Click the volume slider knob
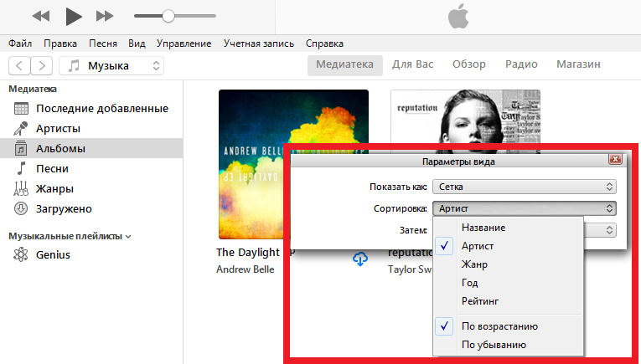Viewport: 641px width, 364px height. (x=168, y=15)
